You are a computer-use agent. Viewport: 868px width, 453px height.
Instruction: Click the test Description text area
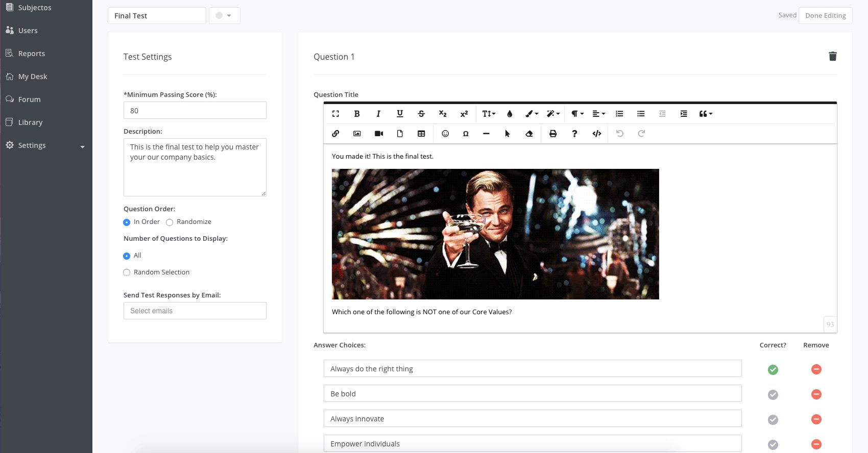[x=195, y=167]
